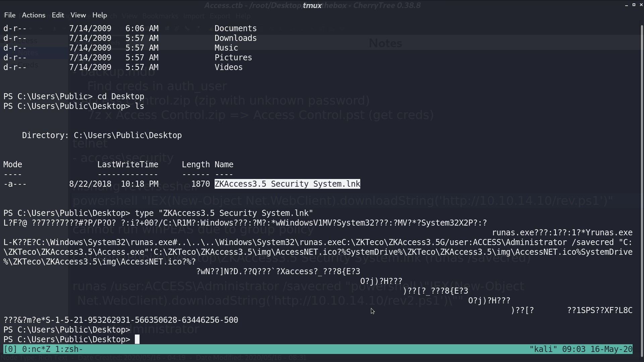Image resolution: width=644 pixels, height=362 pixels.
Task: Click the tmux title text
Action: point(312,5)
